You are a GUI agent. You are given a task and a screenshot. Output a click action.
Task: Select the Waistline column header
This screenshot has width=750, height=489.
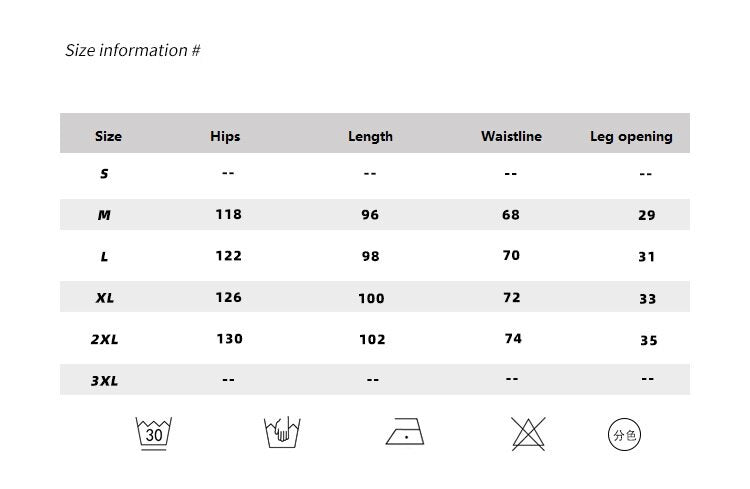[511, 136]
